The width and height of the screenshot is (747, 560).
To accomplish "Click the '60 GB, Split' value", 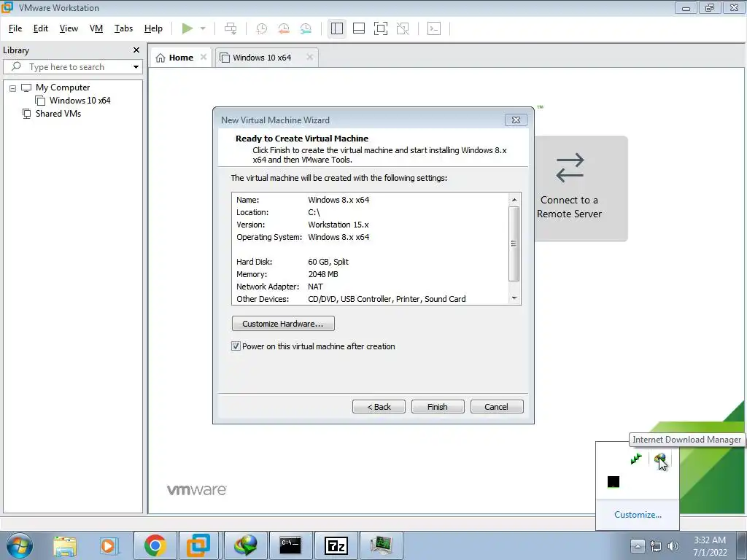I will tap(328, 262).
